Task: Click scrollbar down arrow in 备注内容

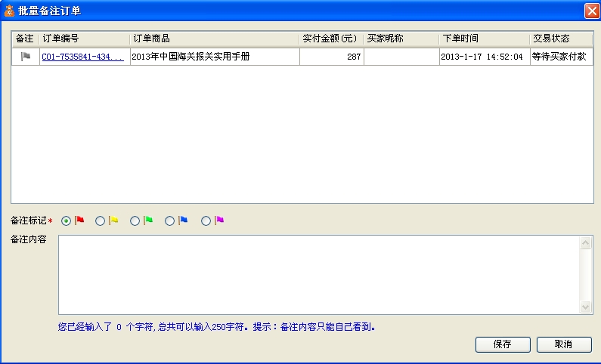Action: (585, 307)
